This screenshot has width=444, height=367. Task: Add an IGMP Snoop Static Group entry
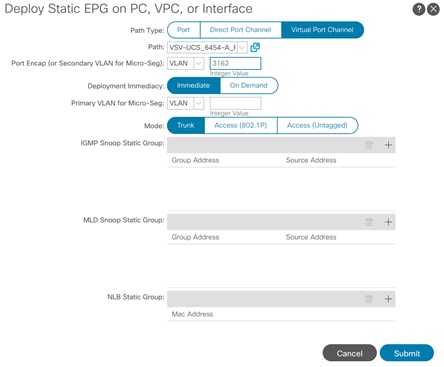click(x=388, y=145)
